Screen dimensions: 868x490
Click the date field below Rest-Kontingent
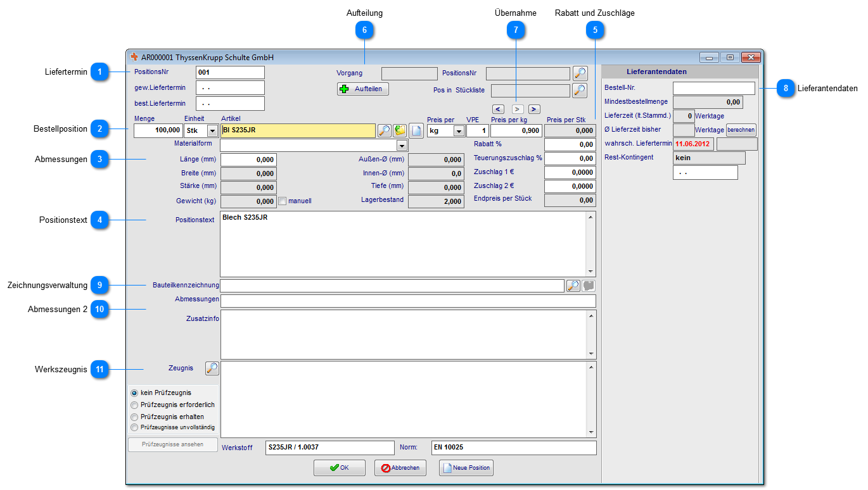click(705, 172)
